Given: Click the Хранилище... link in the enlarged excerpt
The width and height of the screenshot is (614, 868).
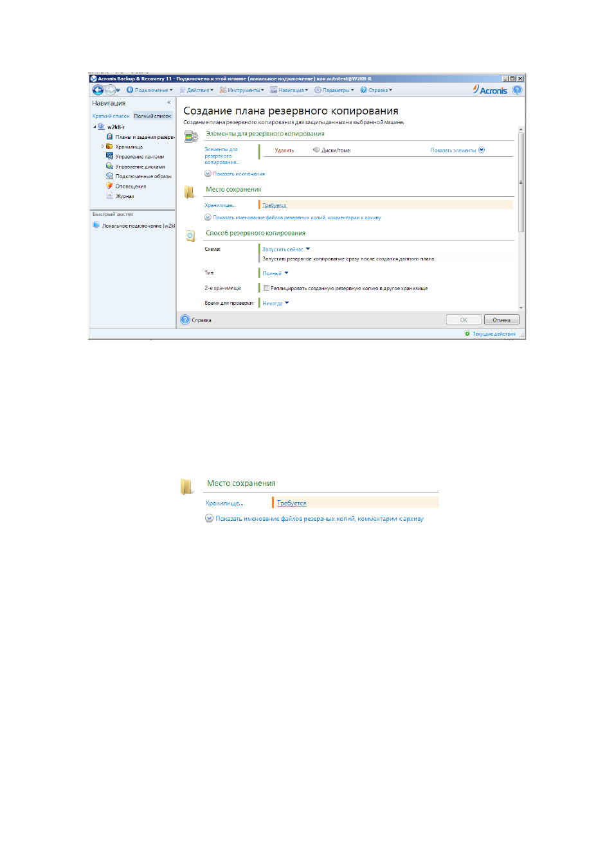Looking at the screenshot, I should click(224, 503).
